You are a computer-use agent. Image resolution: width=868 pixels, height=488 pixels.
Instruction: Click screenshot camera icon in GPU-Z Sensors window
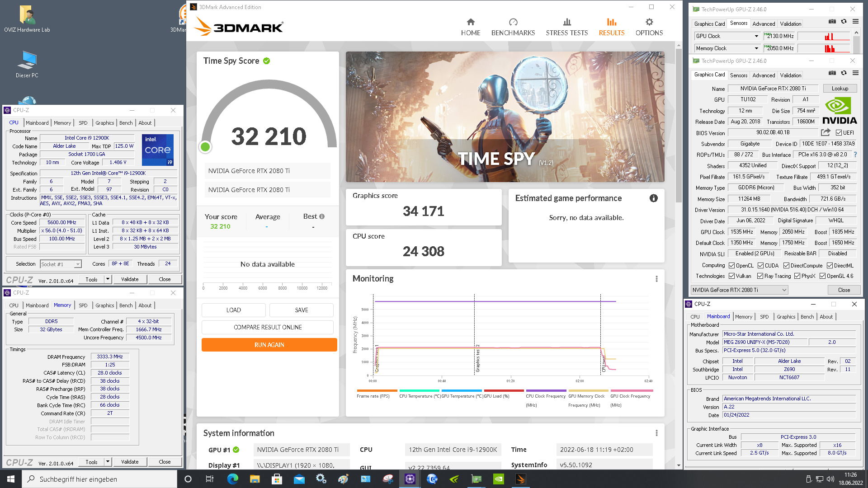(x=832, y=21)
